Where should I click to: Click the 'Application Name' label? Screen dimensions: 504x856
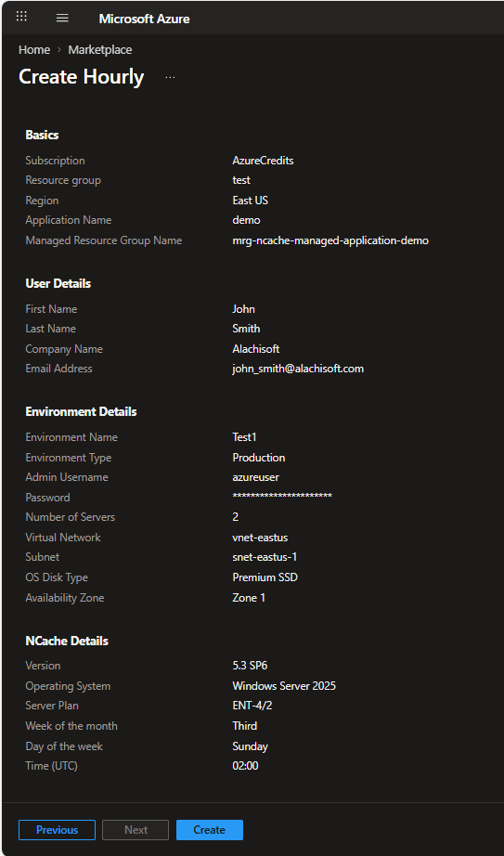(x=69, y=220)
